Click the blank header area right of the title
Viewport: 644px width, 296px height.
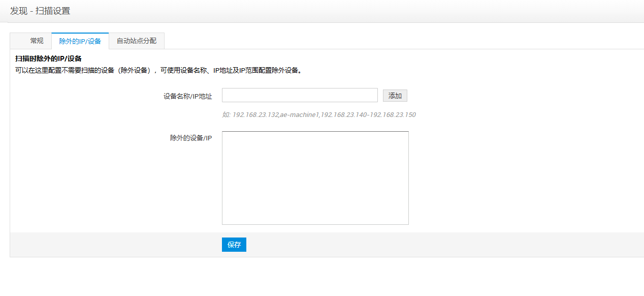356,11
